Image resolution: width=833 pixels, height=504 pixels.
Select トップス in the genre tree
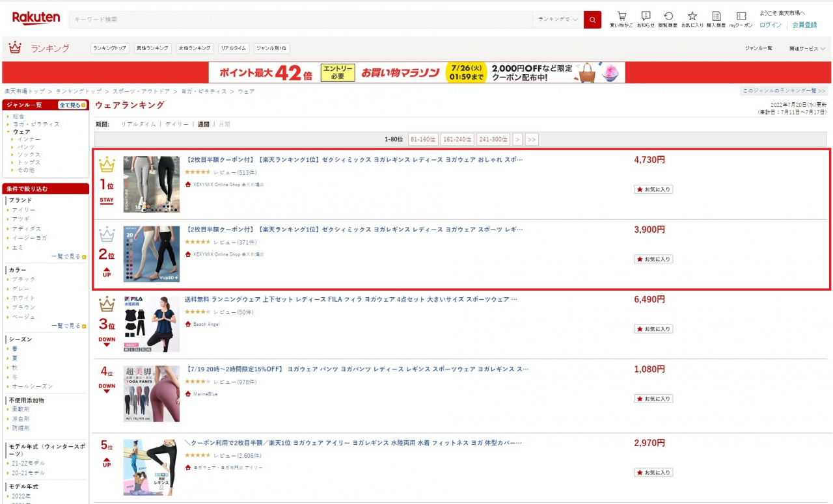click(29, 163)
